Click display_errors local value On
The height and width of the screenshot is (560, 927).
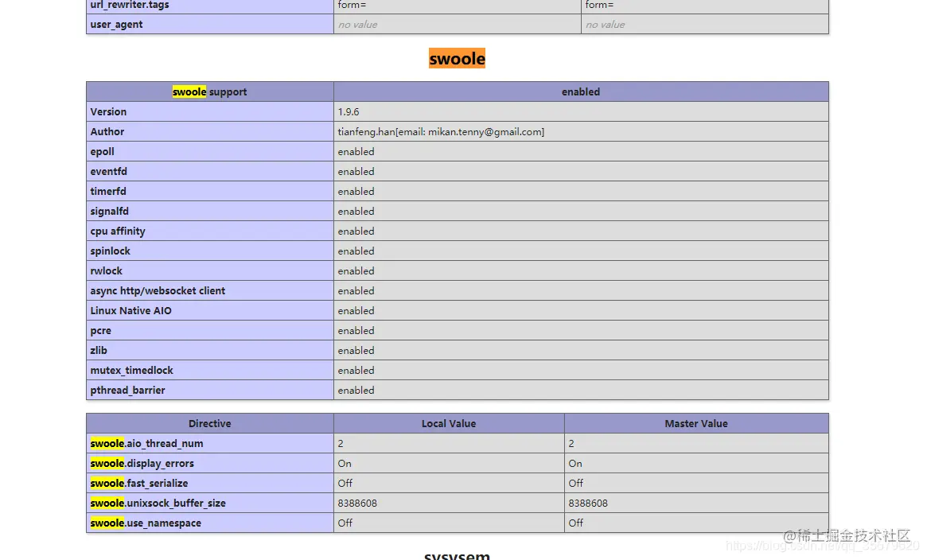pyautogui.click(x=345, y=464)
